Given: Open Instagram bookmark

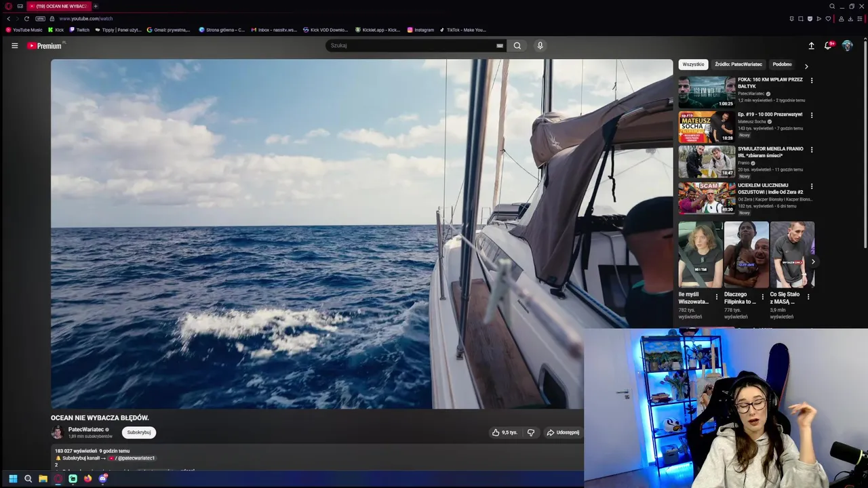Looking at the screenshot, I should coord(420,30).
